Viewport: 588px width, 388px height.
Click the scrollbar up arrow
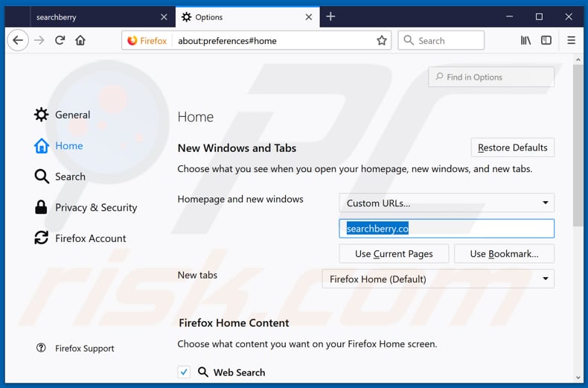tap(578, 60)
